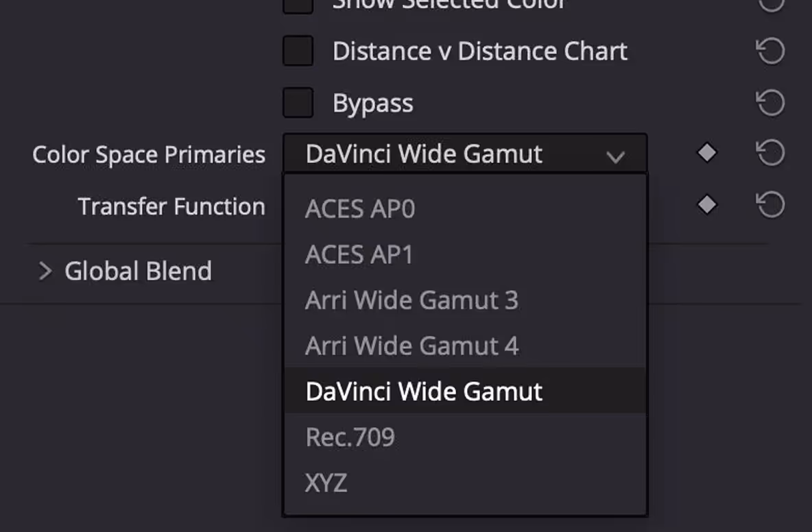The height and width of the screenshot is (532, 812).
Task: Reset the Distance v Distance Chart setting
Action: (x=771, y=51)
